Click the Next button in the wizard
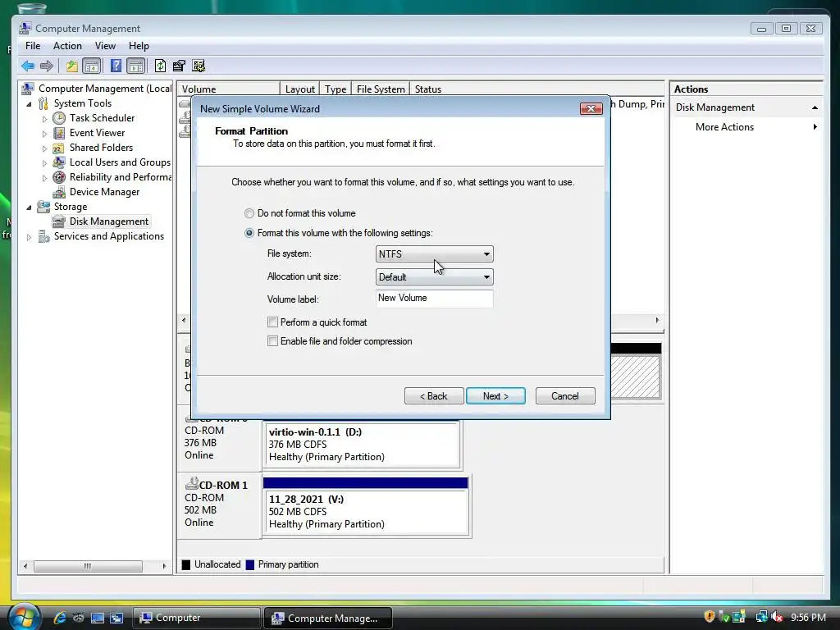Image resolution: width=840 pixels, height=630 pixels. point(495,396)
